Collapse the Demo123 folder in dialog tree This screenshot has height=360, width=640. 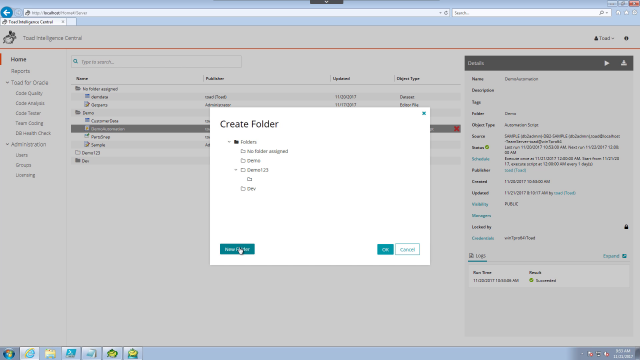[236, 170]
